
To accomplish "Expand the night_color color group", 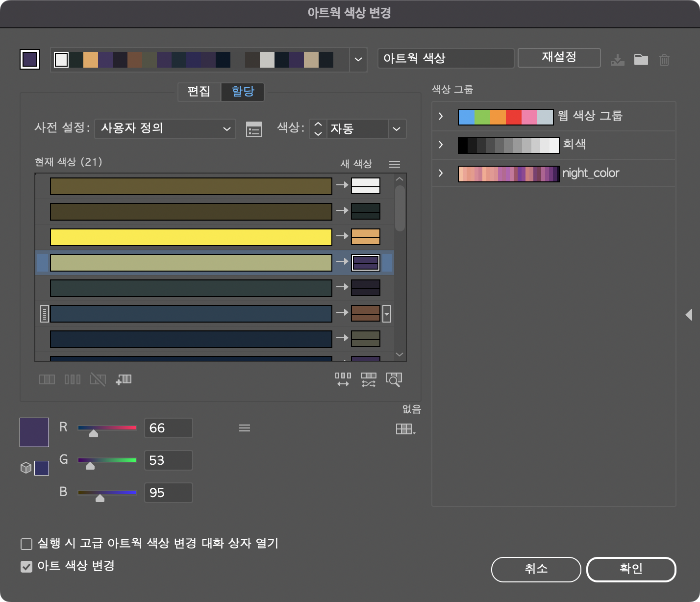I will (x=440, y=173).
